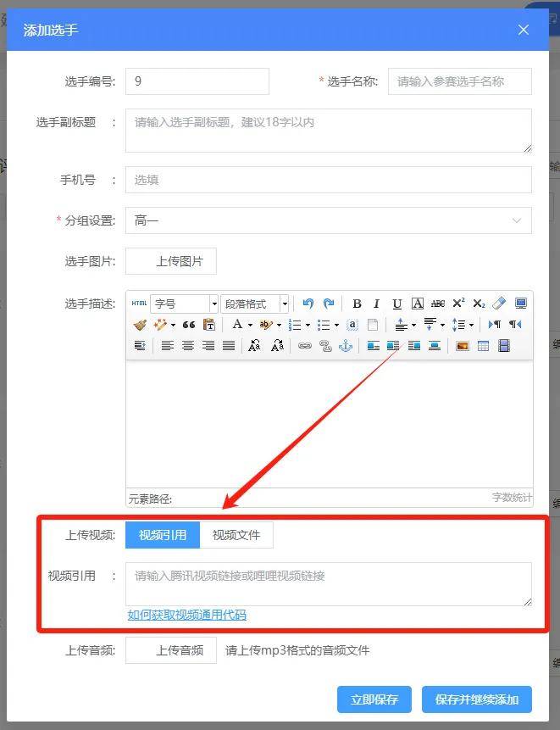Image resolution: width=560 pixels, height=730 pixels.
Task: Click the italic formatting icon
Action: [x=376, y=304]
